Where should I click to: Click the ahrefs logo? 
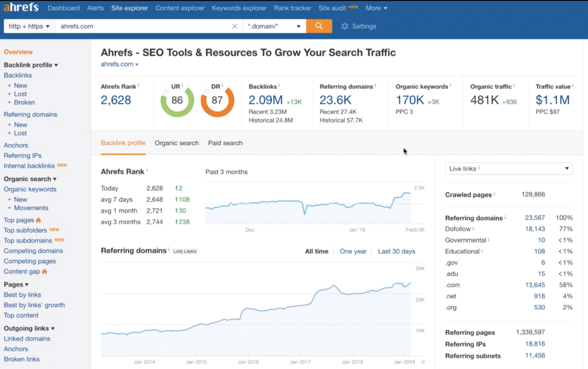(x=21, y=7)
